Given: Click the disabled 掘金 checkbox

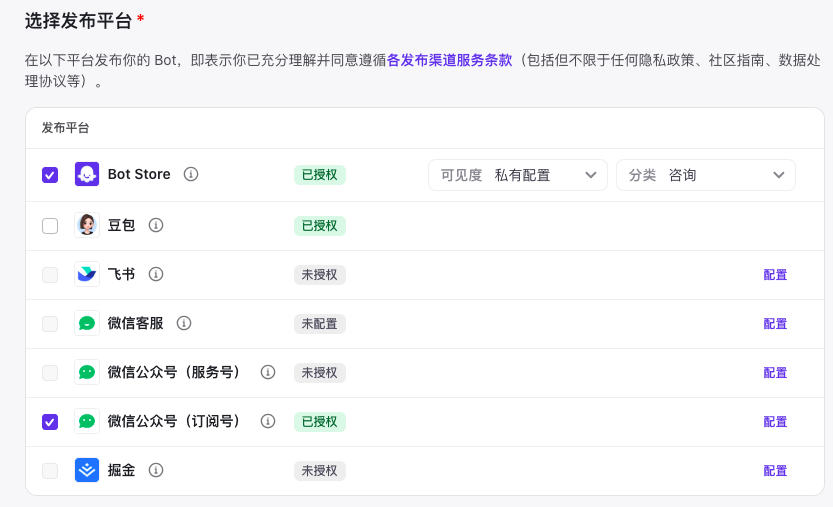Looking at the screenshot, I should click(50, 471).
